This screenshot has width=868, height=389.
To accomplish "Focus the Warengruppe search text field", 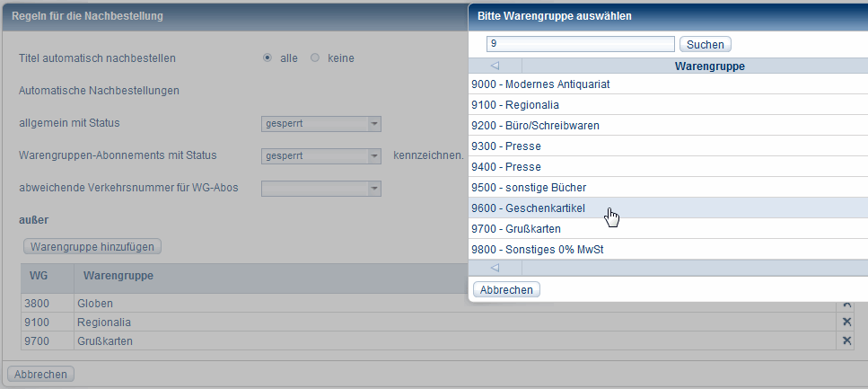I will [580, 44].
